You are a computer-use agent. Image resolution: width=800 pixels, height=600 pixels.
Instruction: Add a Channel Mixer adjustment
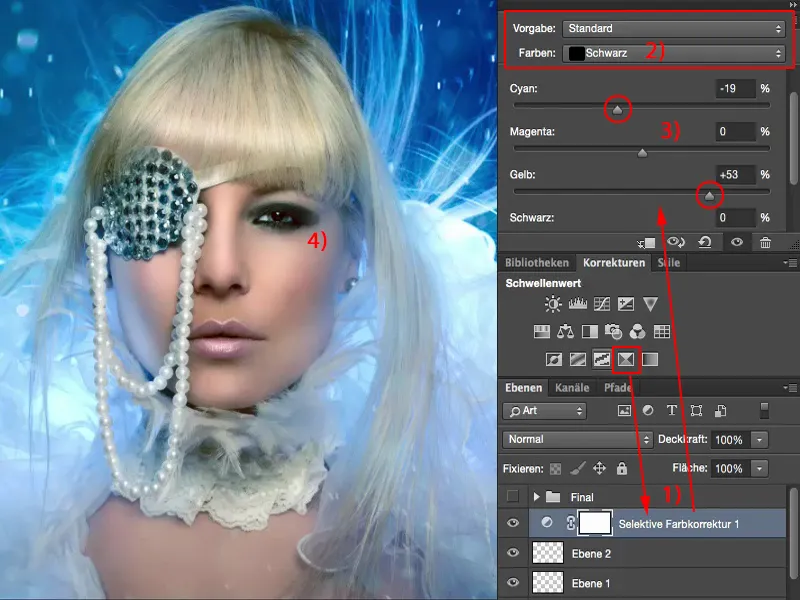[x=637, y=332]
